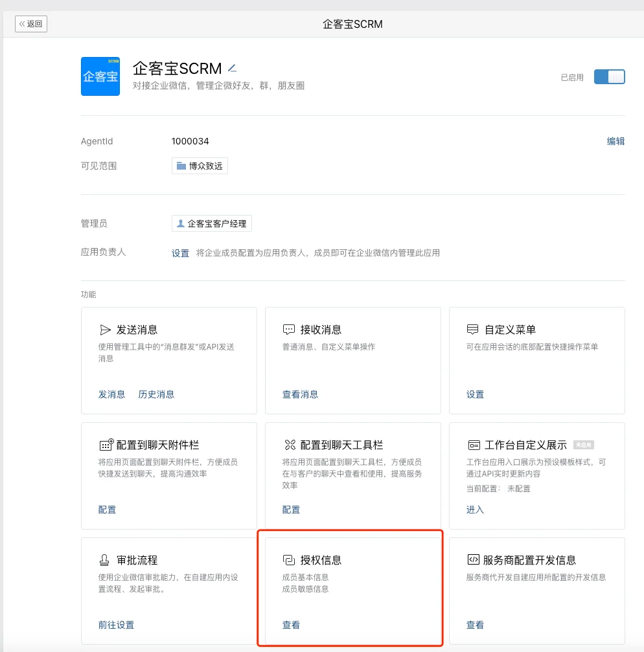The height and width of the screenshot is (652, 644).
Task: Click the 成员基本信息 text
Action: point(305,577)
